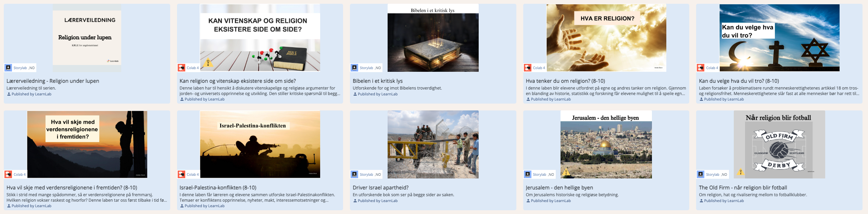Open 'Lærerveiledning - Religion under lupen' title
This screenshot has width=868, height=214.
(53, 81)
